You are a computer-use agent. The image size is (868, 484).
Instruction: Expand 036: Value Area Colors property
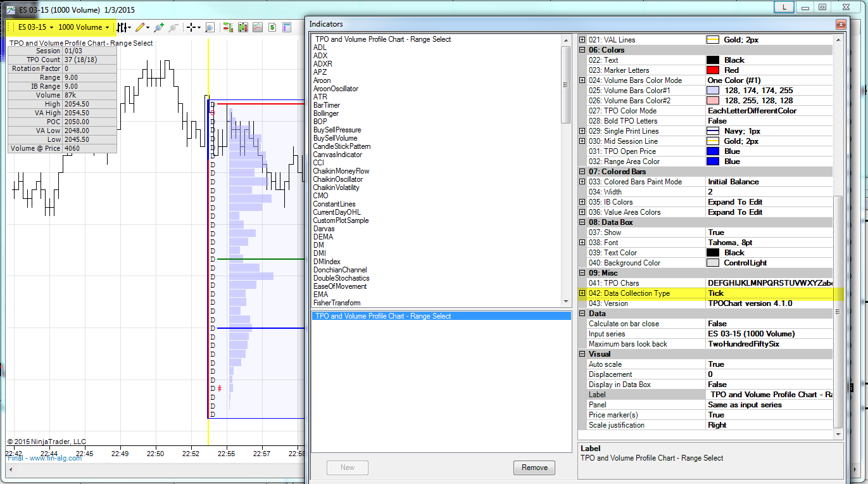(582, 212)
